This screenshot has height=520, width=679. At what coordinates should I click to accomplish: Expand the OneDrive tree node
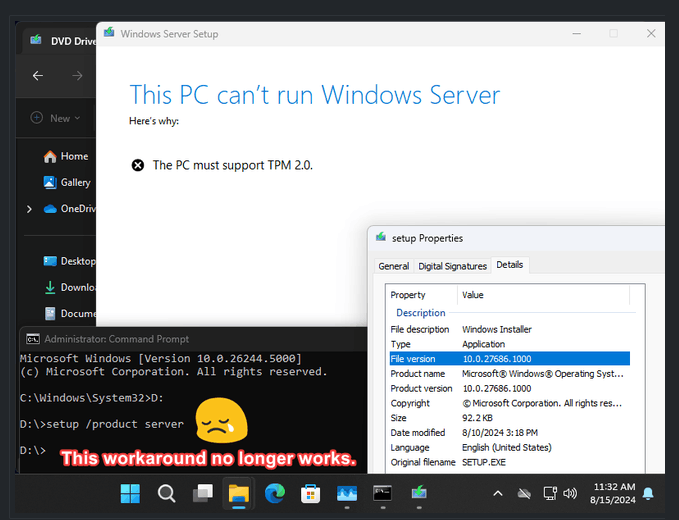(x=29, y=209)
